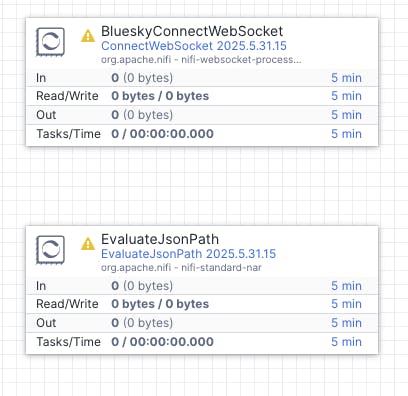
Task: Click the Tasks/Time value in BlueskyConnectWebSocket
Action: pos(162,134)
